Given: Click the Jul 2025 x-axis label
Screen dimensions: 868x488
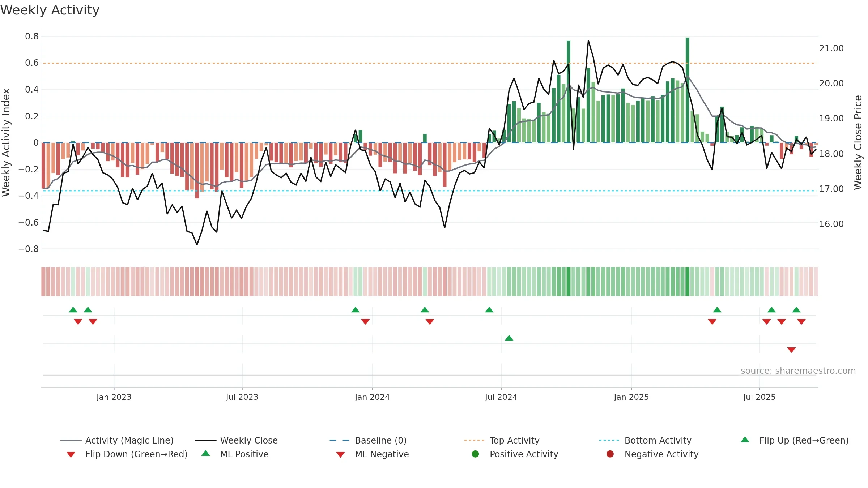Looking at the screenshot, I should coord(759,397).
